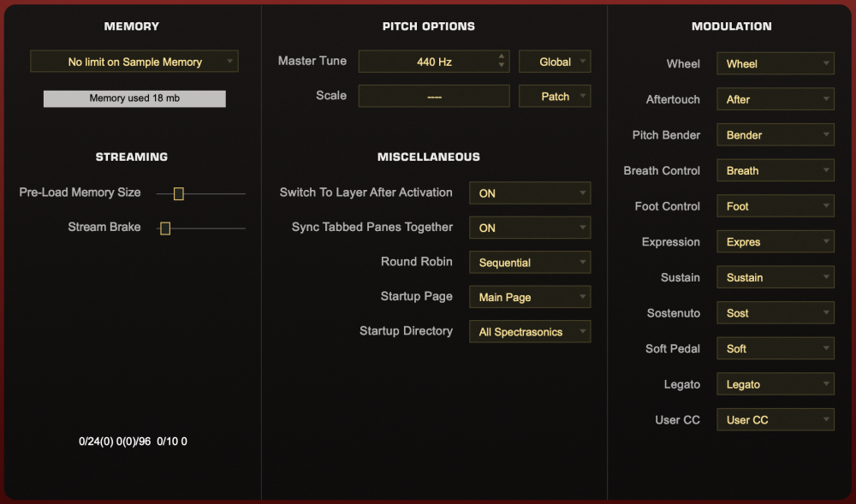Open the Sample Memory limit dropdown
Image resolution: width=856 pixels, height=504 pixels.
[134, 62]
